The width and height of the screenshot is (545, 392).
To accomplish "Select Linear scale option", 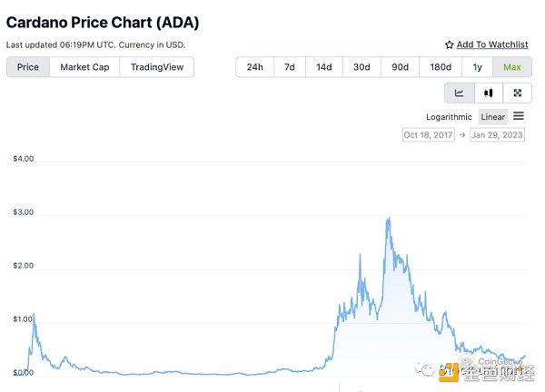I will pyautogui.click(x=493, y=117).
